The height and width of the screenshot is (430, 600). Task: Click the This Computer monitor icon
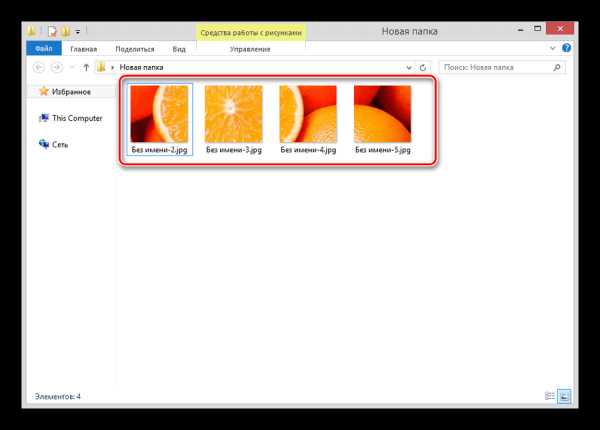tap(44, 118)
